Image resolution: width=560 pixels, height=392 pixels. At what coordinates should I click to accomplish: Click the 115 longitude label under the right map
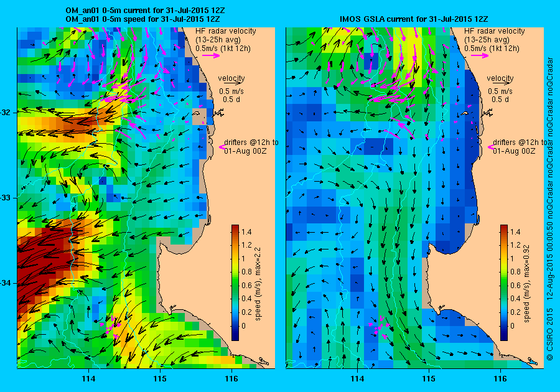point(429,379)
